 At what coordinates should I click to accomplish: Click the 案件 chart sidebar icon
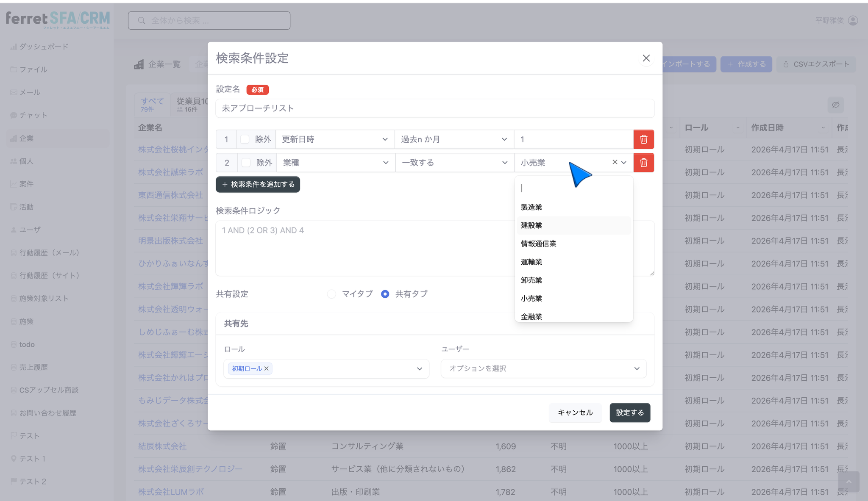tap(14, 184)
